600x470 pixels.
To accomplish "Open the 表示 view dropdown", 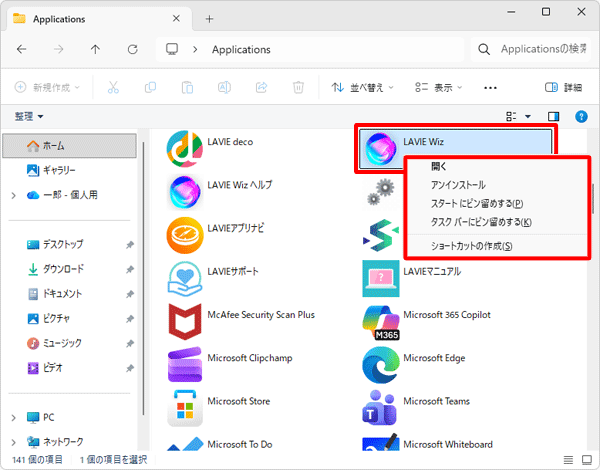I will pyautogui.click(x=439, y=88).
